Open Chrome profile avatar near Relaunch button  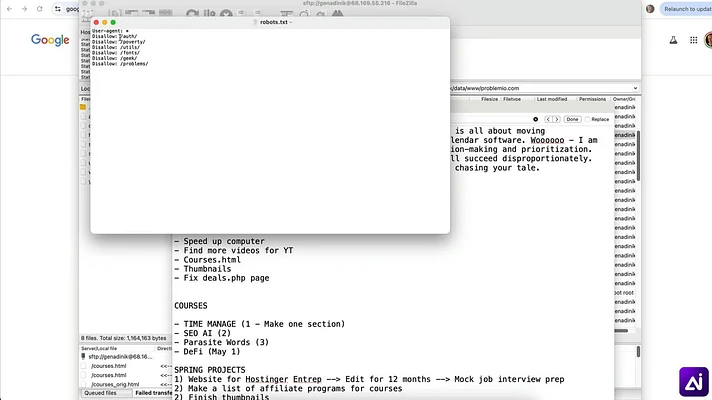(650, 9)
